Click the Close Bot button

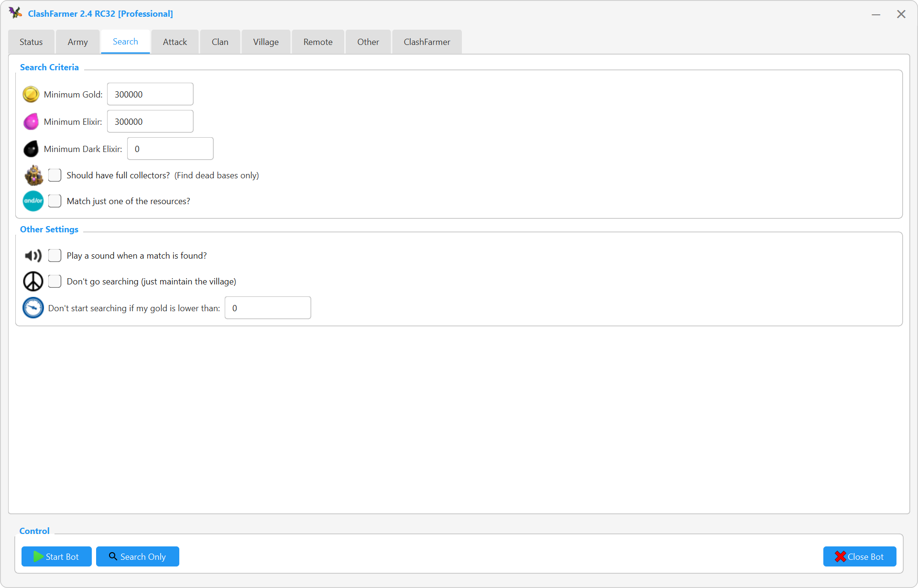coord(860,556)
